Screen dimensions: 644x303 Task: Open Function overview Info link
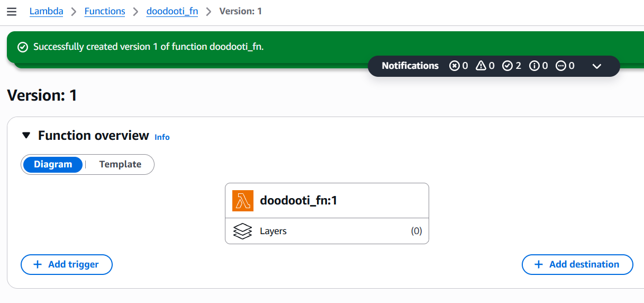click(162, 137)
